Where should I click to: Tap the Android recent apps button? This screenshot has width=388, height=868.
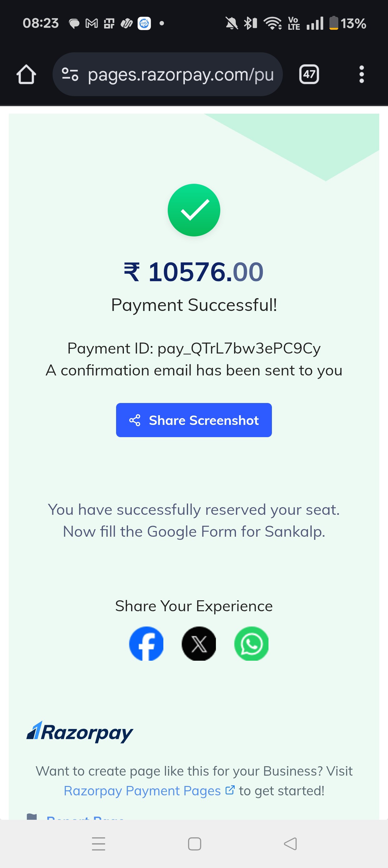click(98, 844)
